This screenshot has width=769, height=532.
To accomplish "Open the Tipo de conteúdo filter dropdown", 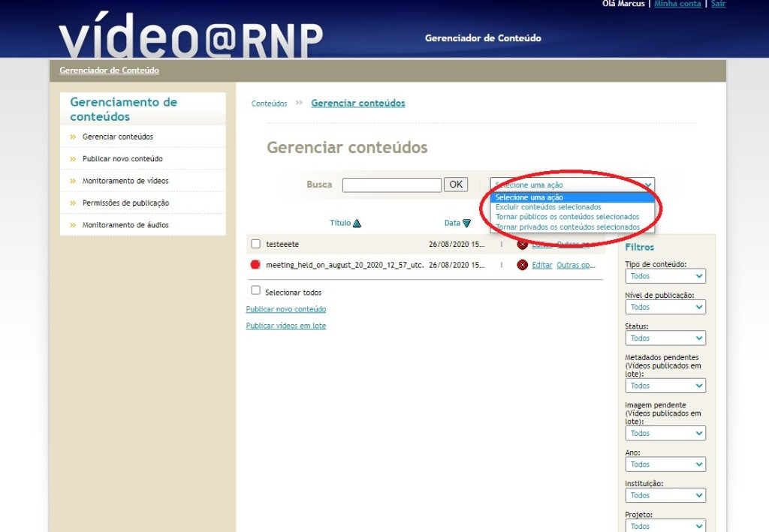I will pos(665,276).
